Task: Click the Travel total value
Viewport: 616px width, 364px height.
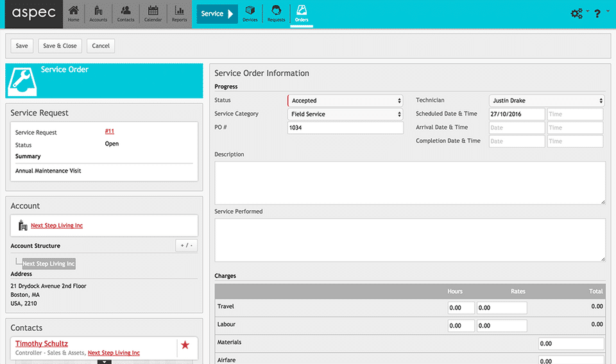Action: tap(597, 306)
